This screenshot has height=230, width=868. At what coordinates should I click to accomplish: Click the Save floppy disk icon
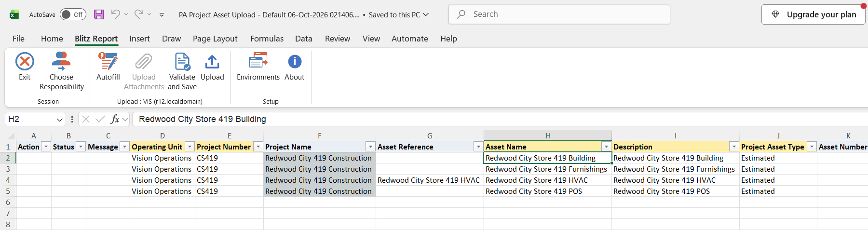coord(99,14)
